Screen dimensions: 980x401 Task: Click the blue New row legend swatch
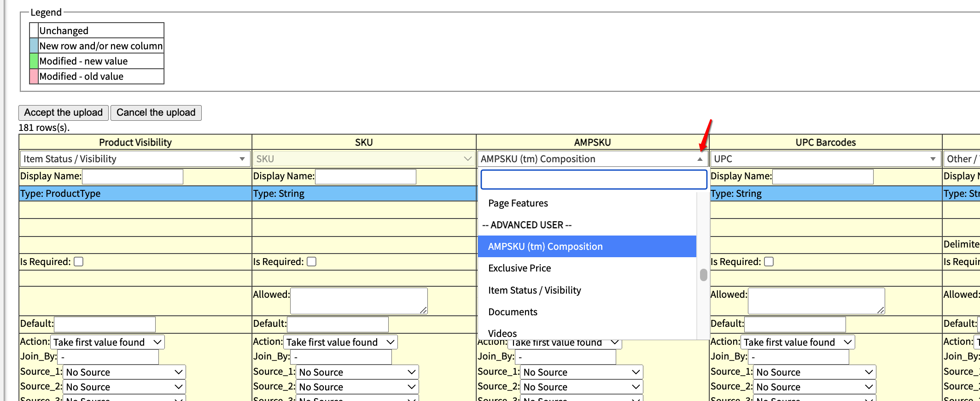[x=34, y=46]
